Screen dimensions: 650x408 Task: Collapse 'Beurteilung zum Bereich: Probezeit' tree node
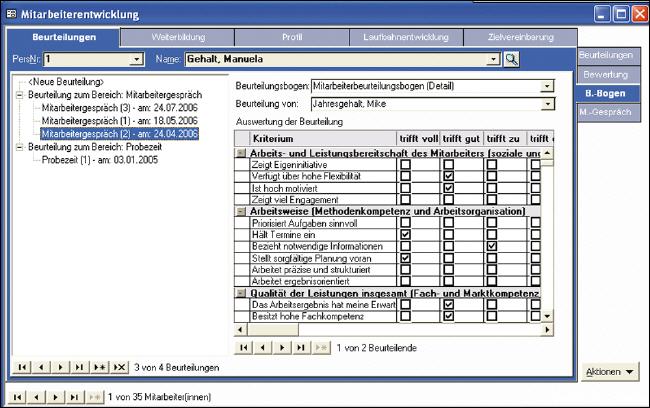pos(19,147)
